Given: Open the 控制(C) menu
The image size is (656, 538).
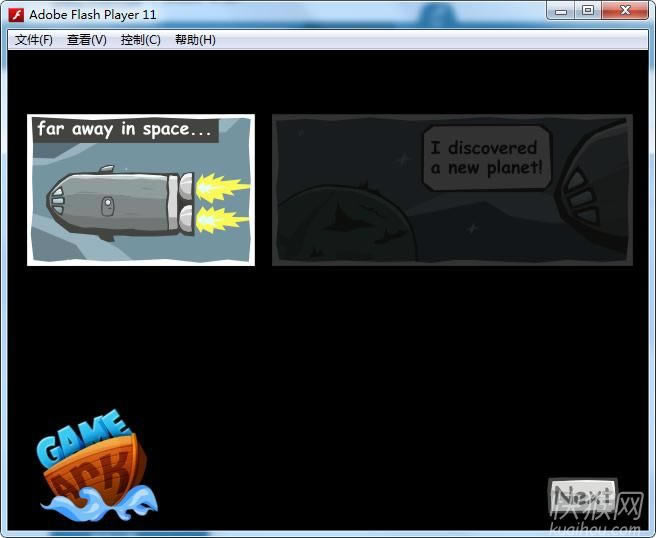Looking at the screenshot, I should [140, 40].
